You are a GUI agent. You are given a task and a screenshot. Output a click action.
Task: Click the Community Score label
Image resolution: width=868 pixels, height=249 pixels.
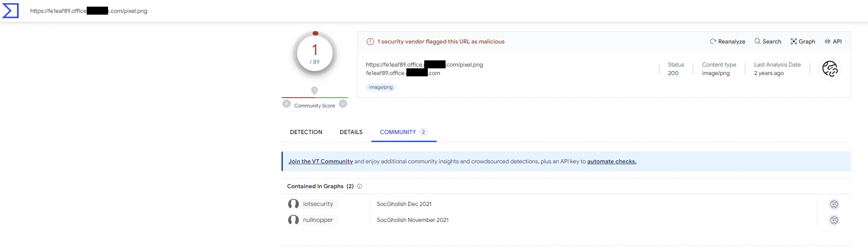pos(315,106)
